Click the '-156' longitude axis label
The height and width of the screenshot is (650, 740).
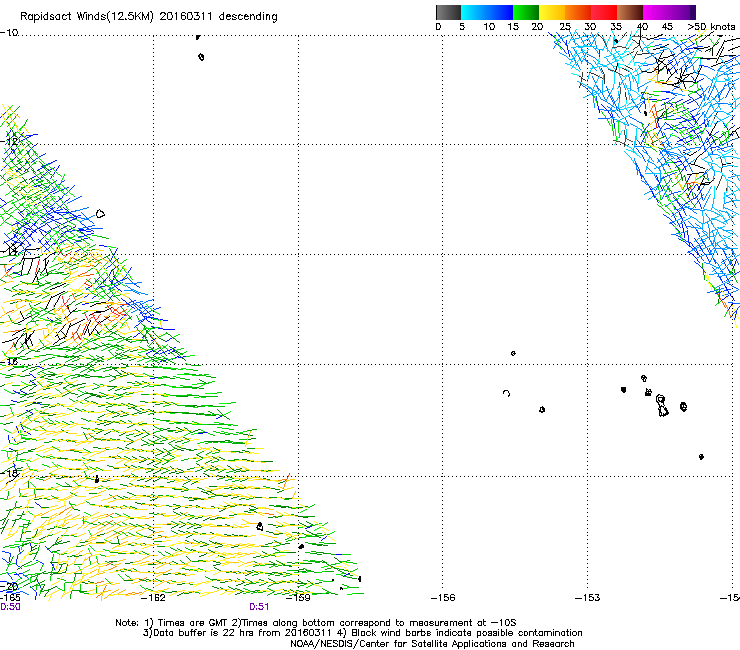coord(443,598)
